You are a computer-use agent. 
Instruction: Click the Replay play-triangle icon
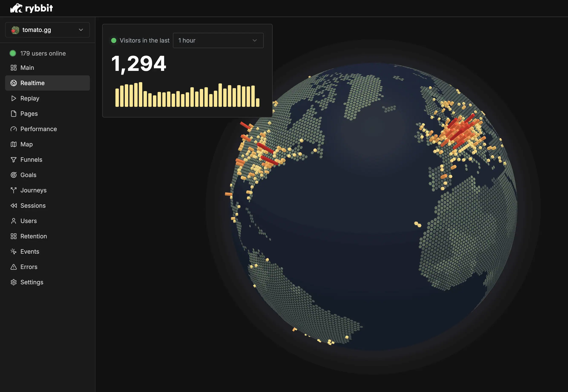coord(13,98)
